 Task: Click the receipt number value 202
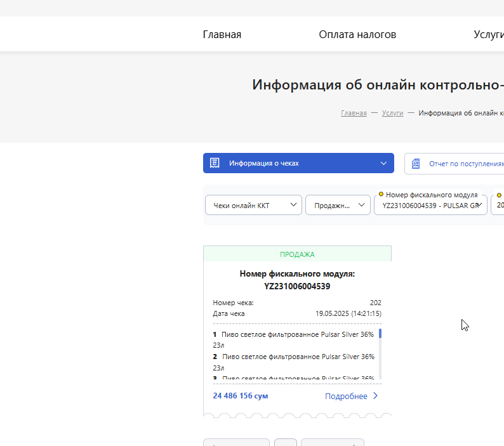pos(375,303)
